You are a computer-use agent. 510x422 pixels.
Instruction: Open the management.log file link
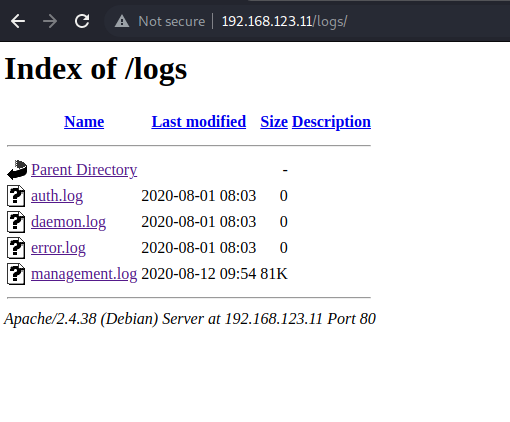coord(84,274)
